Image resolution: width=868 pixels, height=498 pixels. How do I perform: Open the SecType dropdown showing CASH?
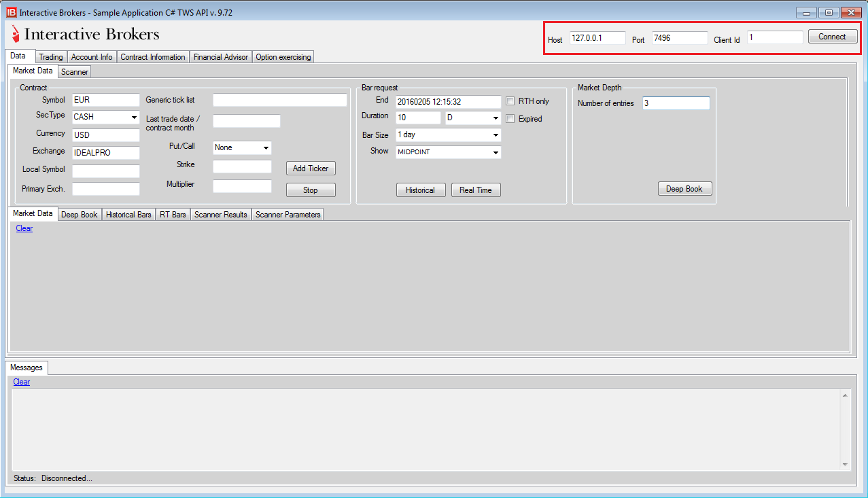click(x=105, y=117)
